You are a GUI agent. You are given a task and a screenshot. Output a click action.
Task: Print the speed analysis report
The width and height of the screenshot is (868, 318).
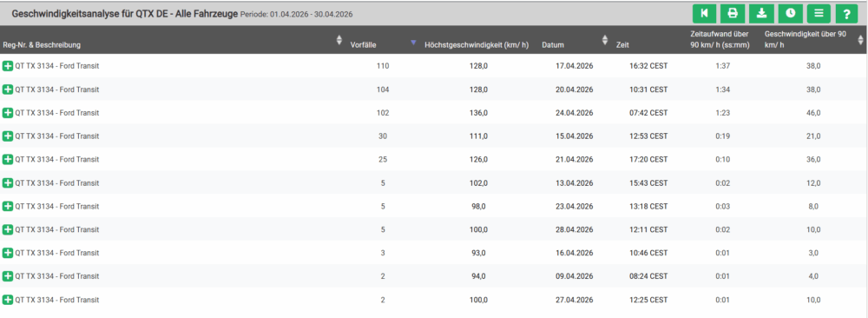point(733,13)
